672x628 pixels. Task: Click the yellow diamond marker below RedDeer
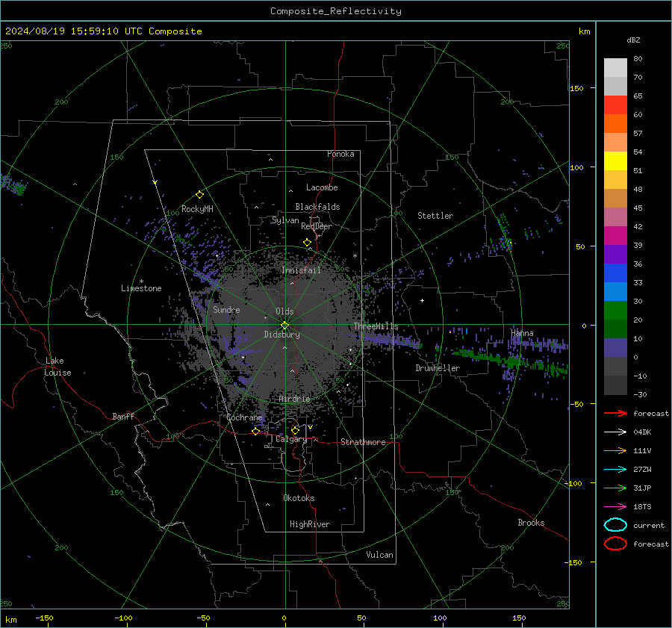(x=307, y=243)
